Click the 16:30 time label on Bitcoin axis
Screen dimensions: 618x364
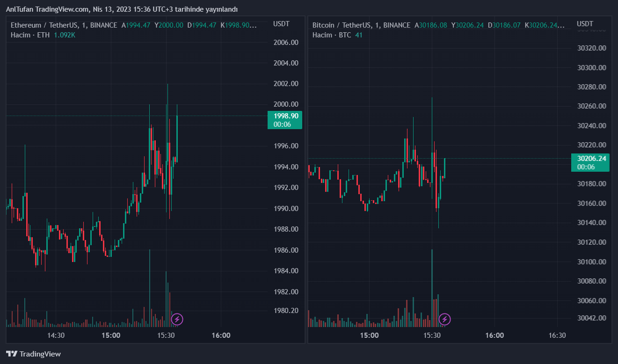point(557,335)
